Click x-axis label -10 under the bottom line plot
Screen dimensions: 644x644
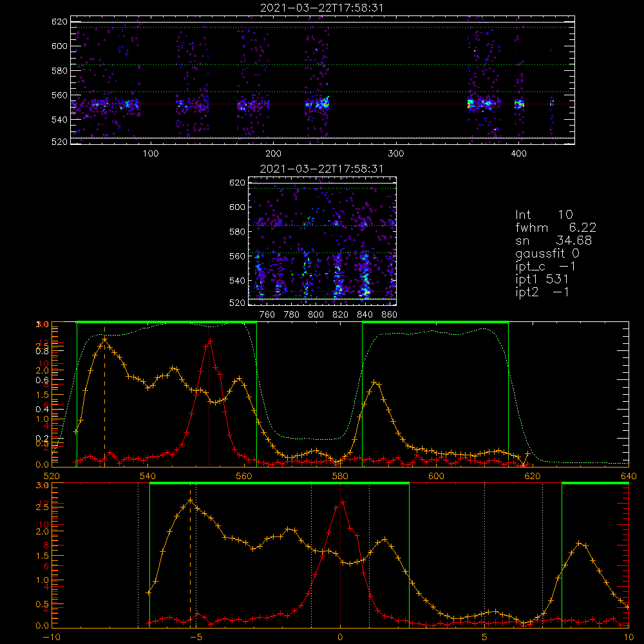point(52,638)
